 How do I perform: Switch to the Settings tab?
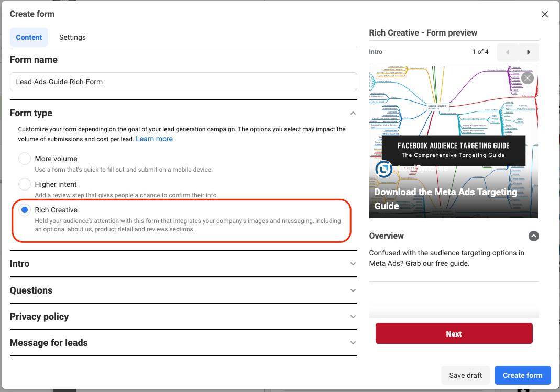click(x=72, y=37)
